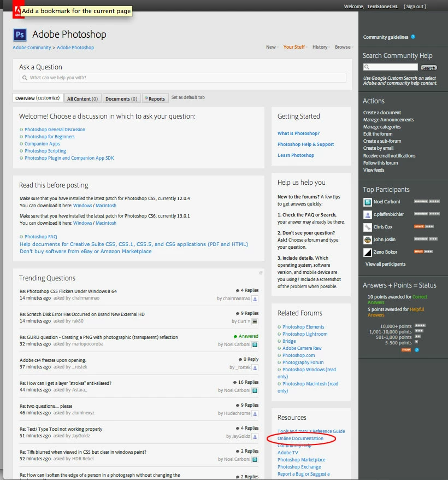Open Photoshop Elements related forum
The image size is (448, 480).
click(303, 327)
